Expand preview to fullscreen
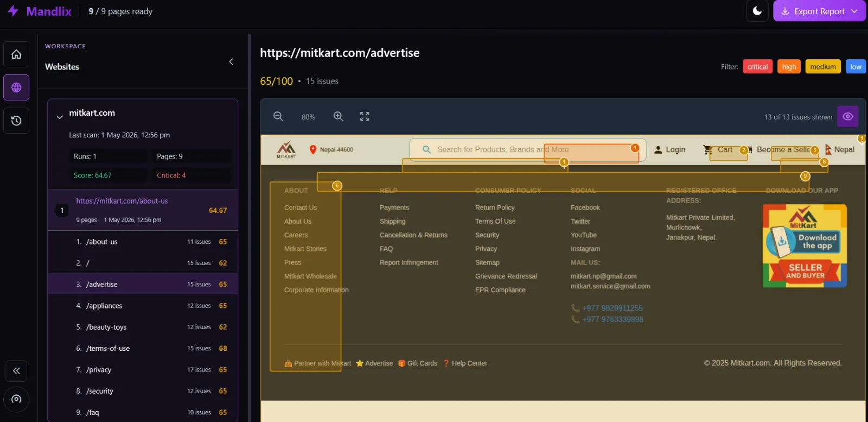The height and width of the screenshot is (422, 868). click(x=365, y=117)
